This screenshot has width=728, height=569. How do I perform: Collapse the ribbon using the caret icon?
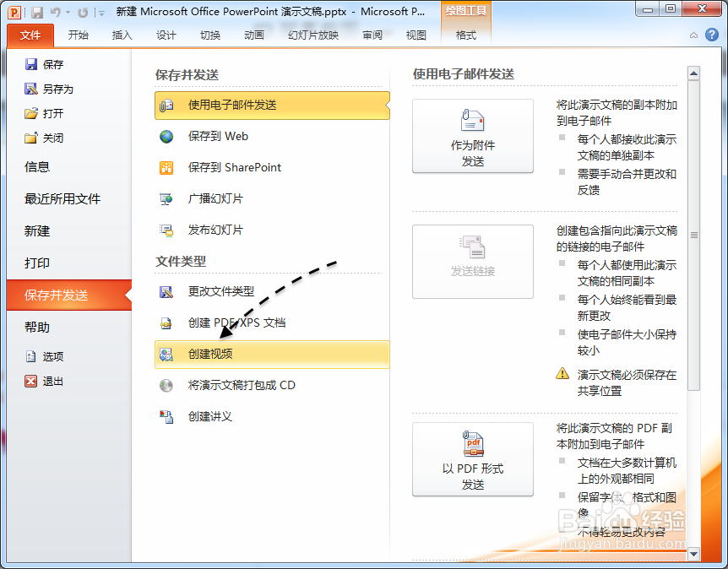[693, 35]
